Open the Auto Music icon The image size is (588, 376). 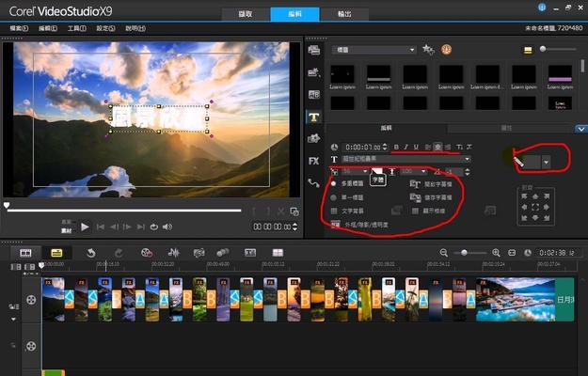click(x=199, y=253)
